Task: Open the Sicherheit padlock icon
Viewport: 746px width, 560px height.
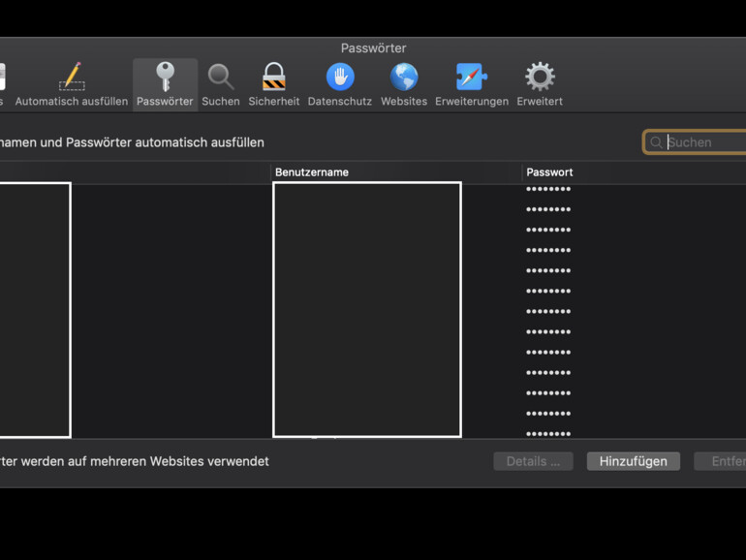Action: pos(274,77)
